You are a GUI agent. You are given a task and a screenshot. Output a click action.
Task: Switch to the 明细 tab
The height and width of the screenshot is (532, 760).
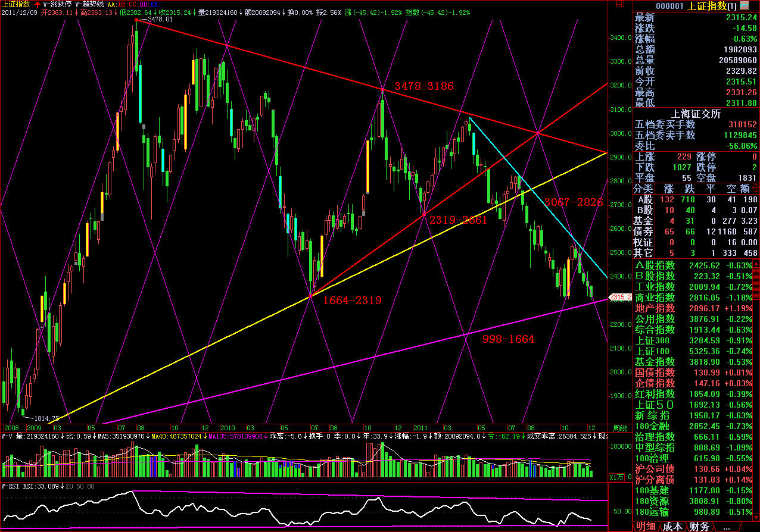click(x=646, y=527)
